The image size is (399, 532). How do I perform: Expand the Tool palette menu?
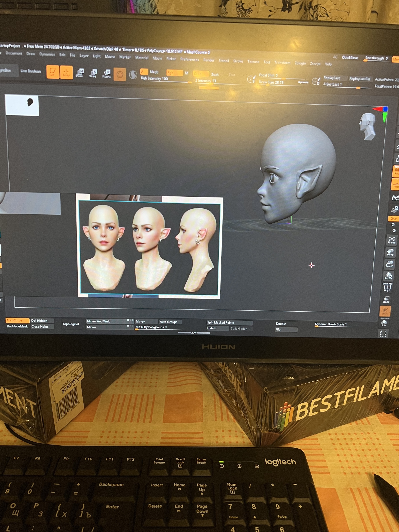tap(267, 62)
